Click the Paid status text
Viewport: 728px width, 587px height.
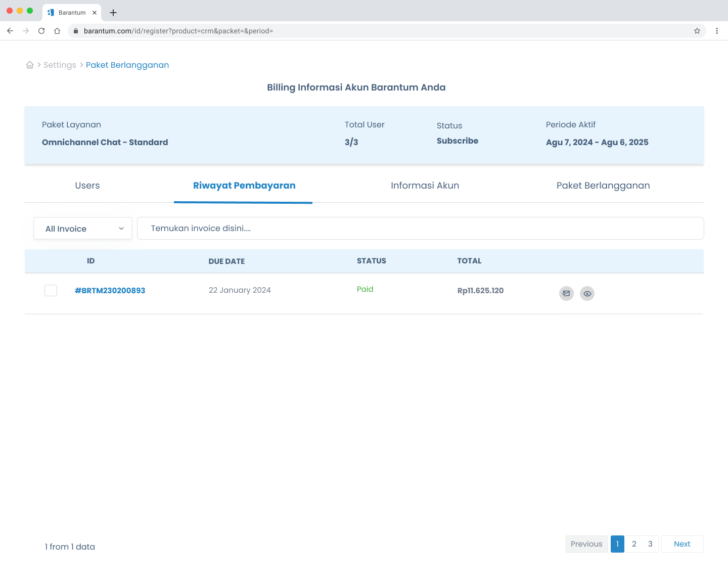coord(365,289)
